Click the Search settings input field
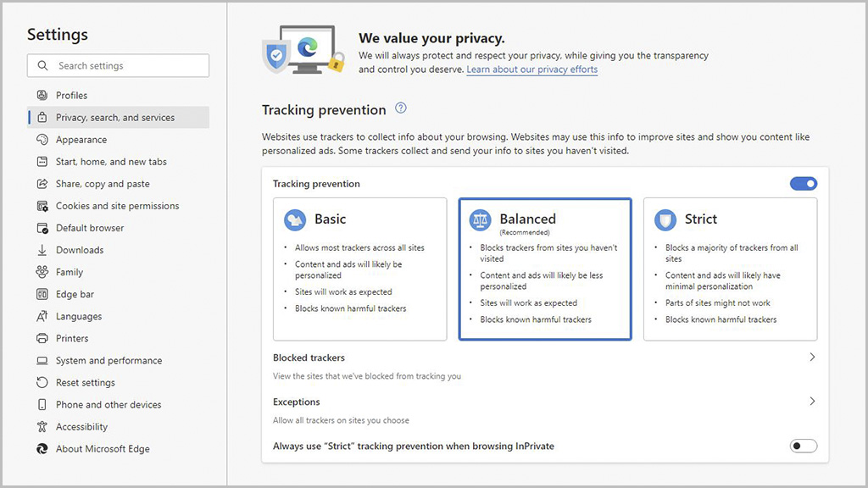The width and height of the screenshot is (868, 488). pos(127,66)
